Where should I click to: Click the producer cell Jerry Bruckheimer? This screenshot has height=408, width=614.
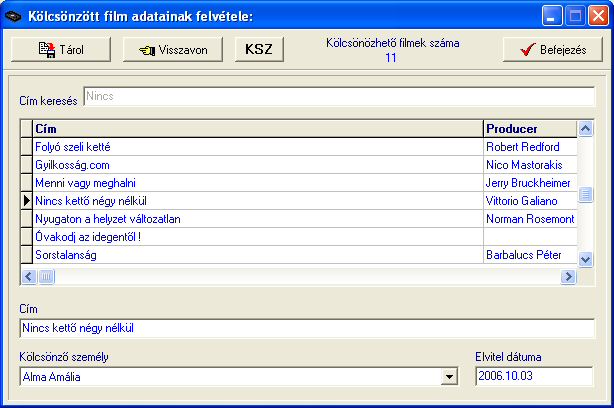click(x=531, y=183)
